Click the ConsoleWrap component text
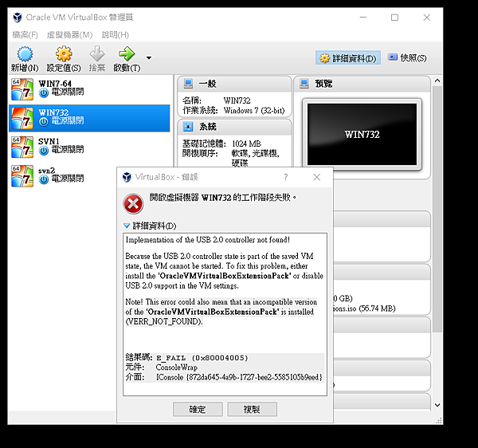Image resolution: width=478 pixels, height=448 pixels. coord(177,367)
